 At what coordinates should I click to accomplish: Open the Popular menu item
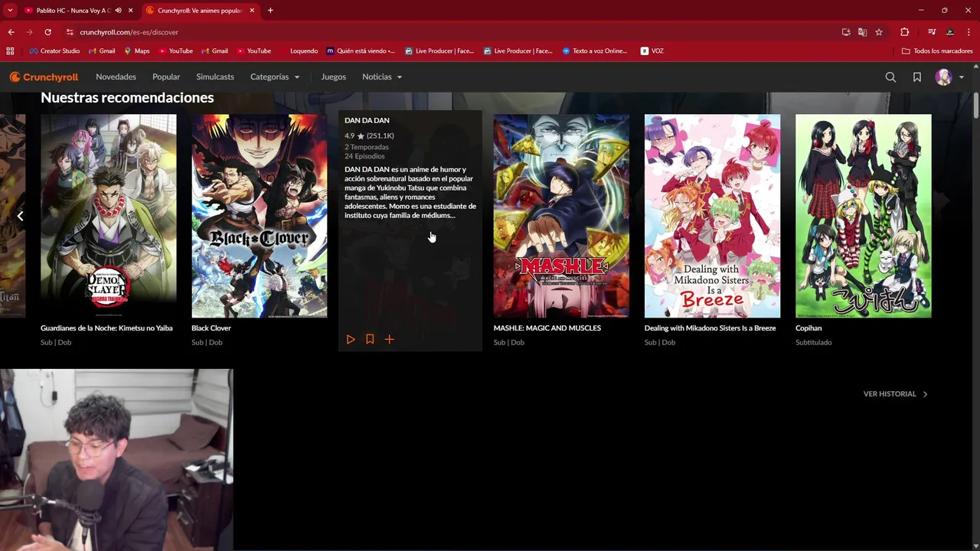click(x=166, y=77)
